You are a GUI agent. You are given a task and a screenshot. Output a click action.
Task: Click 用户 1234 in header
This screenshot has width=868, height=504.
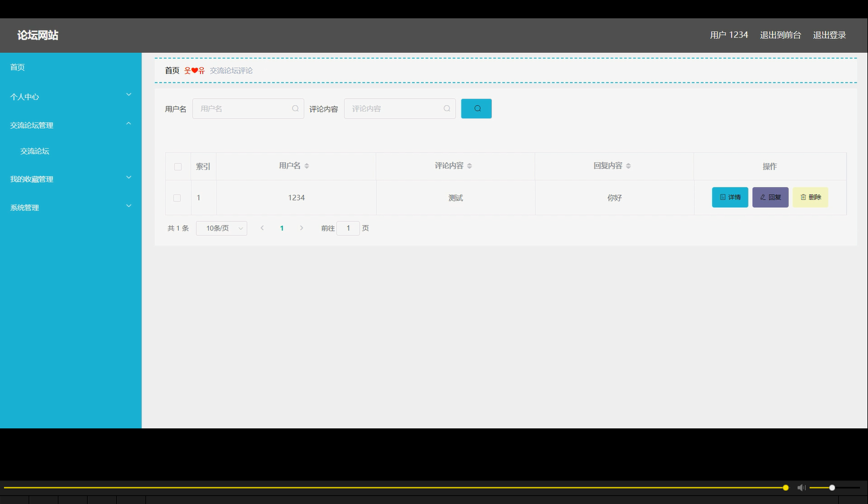click(729, 35)
